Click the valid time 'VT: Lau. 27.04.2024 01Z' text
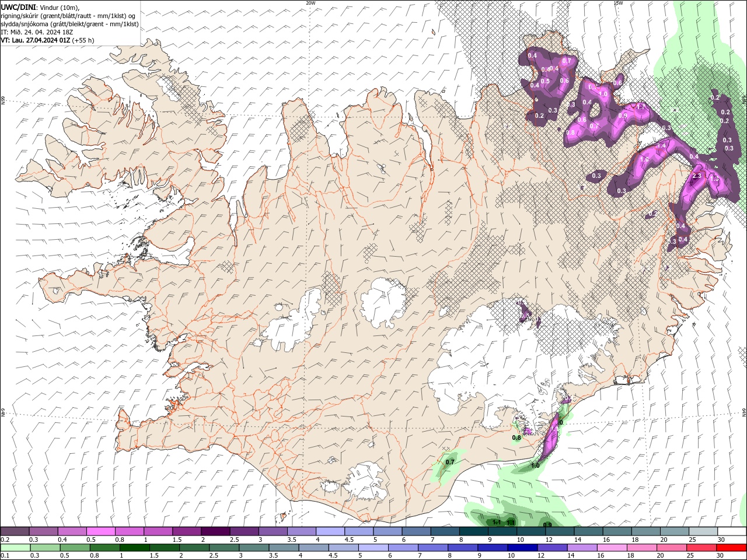Screen dimensions: 747x560 tap(36, 40)
